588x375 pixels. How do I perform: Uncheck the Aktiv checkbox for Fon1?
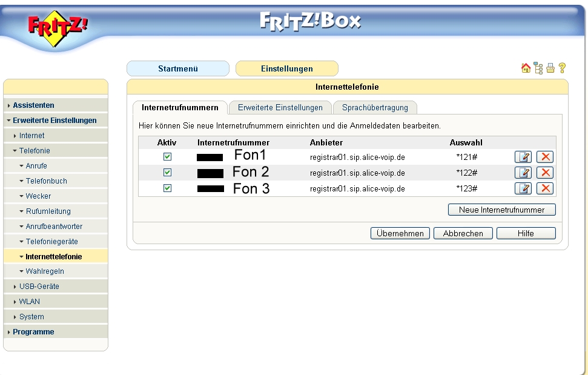[x=168, y=157]
